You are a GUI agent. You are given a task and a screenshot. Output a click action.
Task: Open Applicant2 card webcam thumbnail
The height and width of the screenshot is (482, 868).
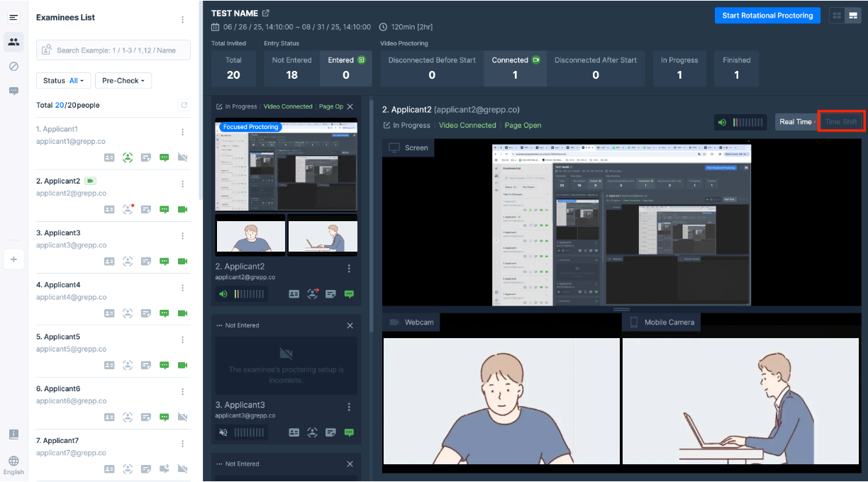[x=250, y=235]
